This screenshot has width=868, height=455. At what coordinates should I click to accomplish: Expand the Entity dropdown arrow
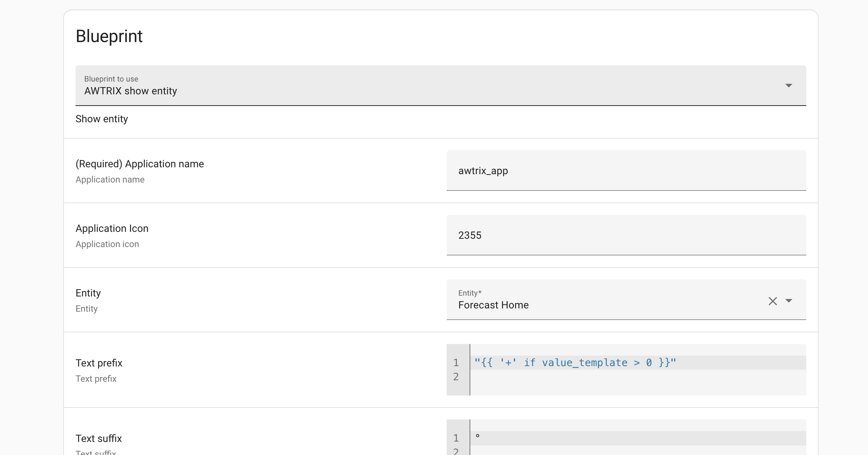point(788,301)
